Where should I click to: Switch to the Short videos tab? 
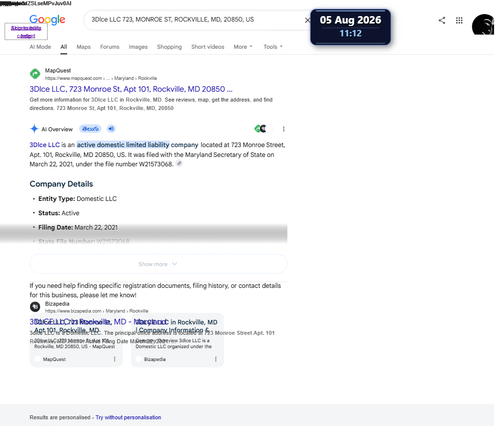(208, 47)
